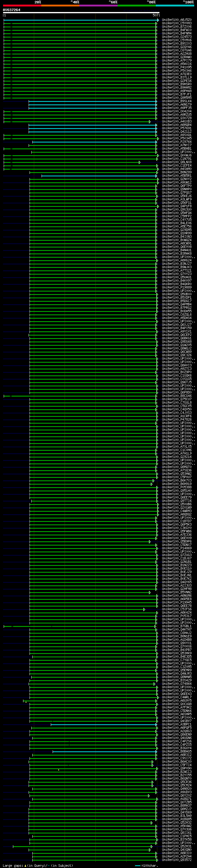Select the UniRef100_P29764 label
Image resolution: width=197 pixels, height=868 pixels.
177,142
